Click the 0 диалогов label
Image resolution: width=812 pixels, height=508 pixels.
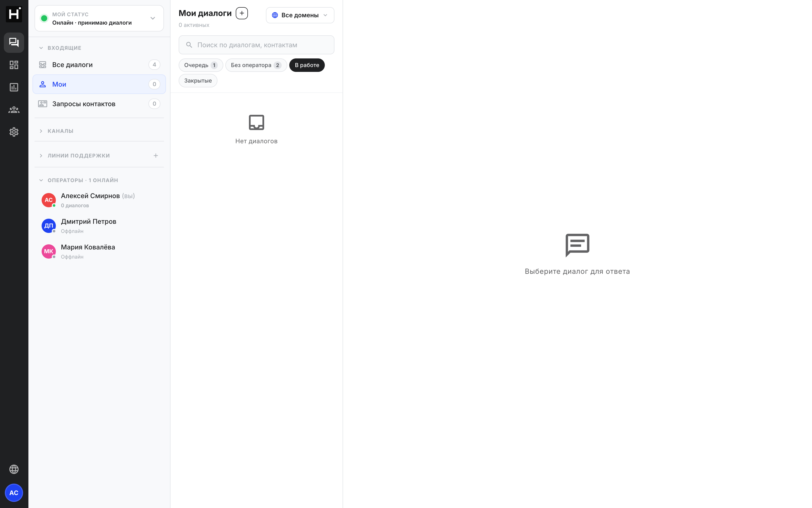(75, 206)
